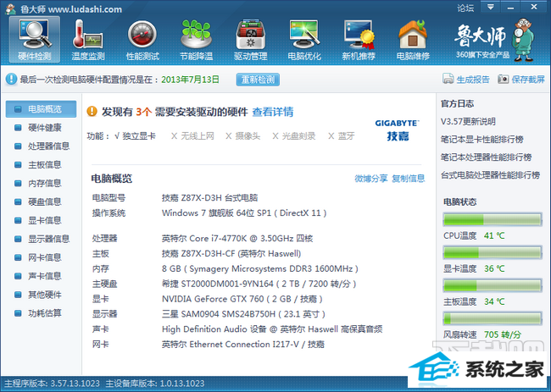This screenshot has width=551, height=392.
Task: Open 驱动管理 driver management
Action: pos(250,40)
